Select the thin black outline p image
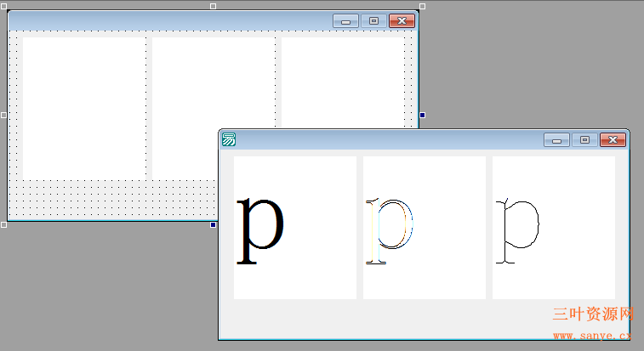 coord(553,227)
